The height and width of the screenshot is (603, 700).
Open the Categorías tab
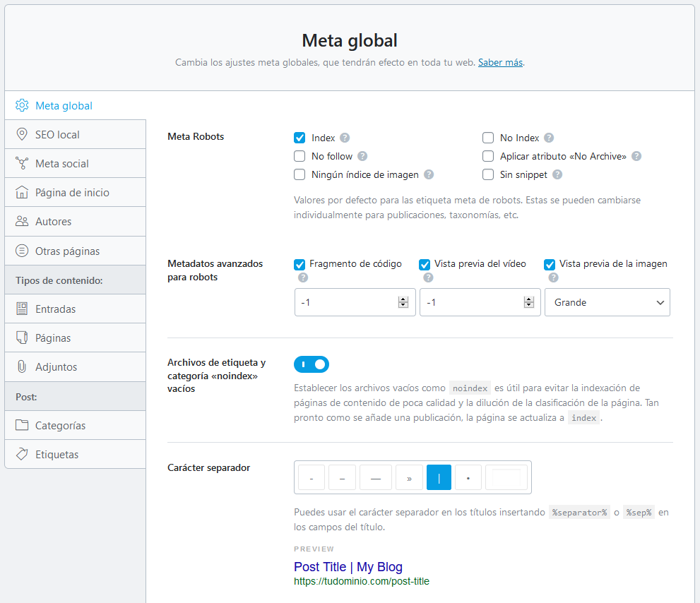(x=75, y=425)
